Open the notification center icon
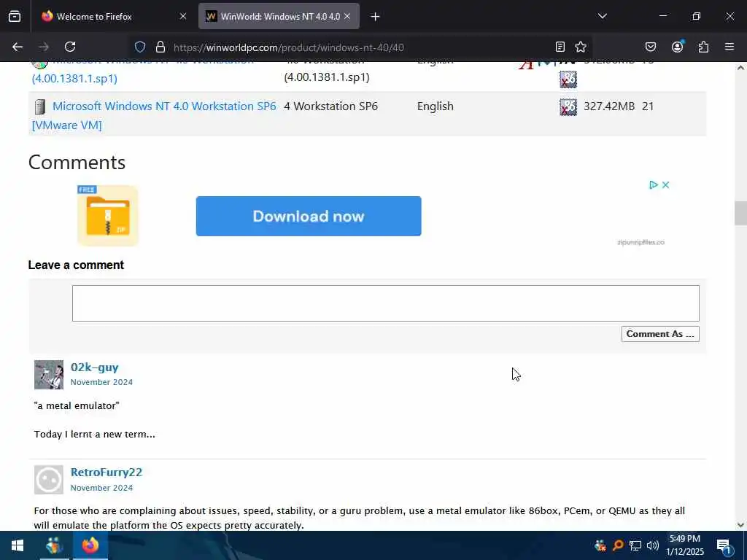Screen dimensions: 747x560 click(x=724, y=545)
